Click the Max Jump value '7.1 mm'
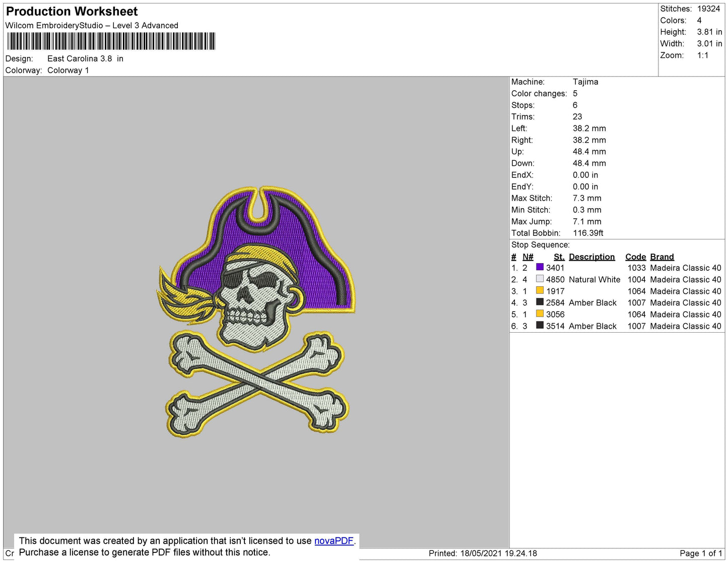This screenshot has width=728, height=563. 587,221
